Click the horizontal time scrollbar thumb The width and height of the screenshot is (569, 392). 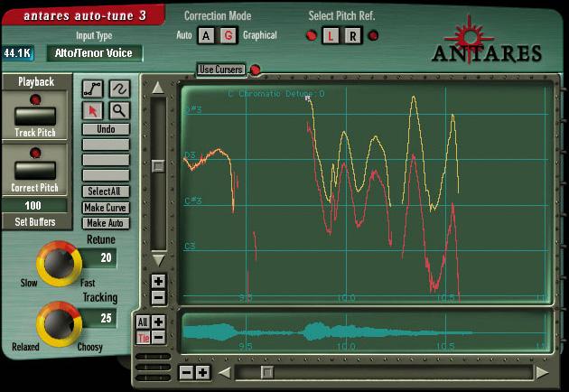click(x=267, y=372)
